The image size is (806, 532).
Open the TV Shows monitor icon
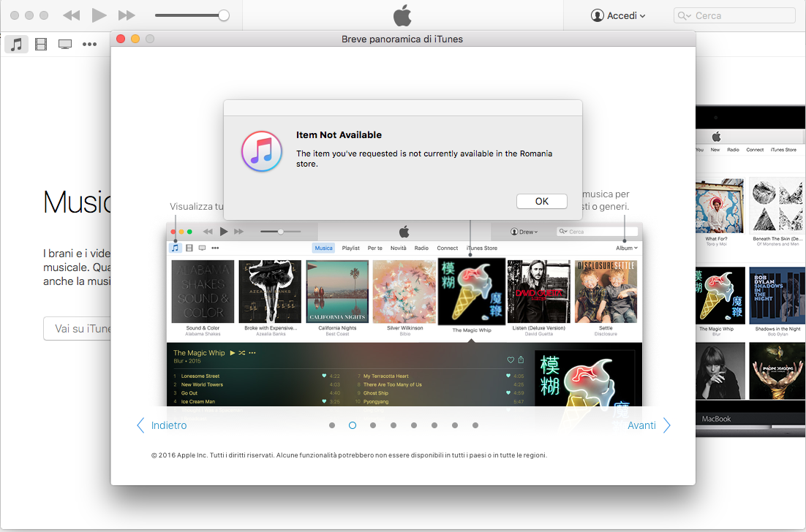65,44
